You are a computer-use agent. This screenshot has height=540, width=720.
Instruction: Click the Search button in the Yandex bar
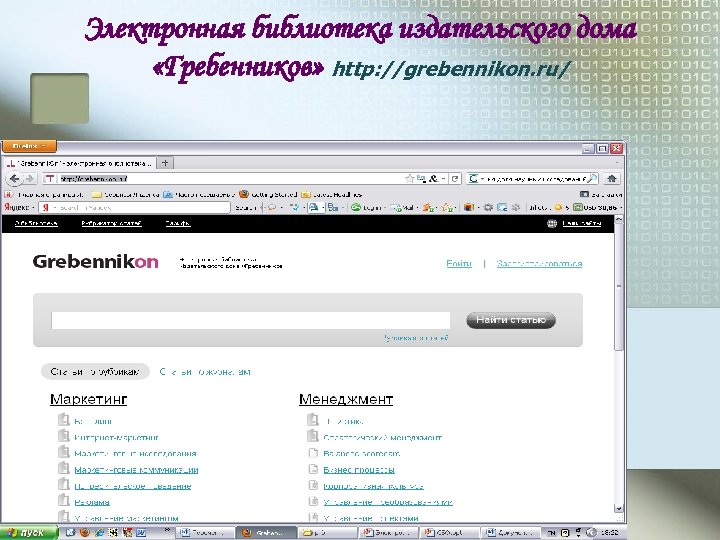click(245, 208)
